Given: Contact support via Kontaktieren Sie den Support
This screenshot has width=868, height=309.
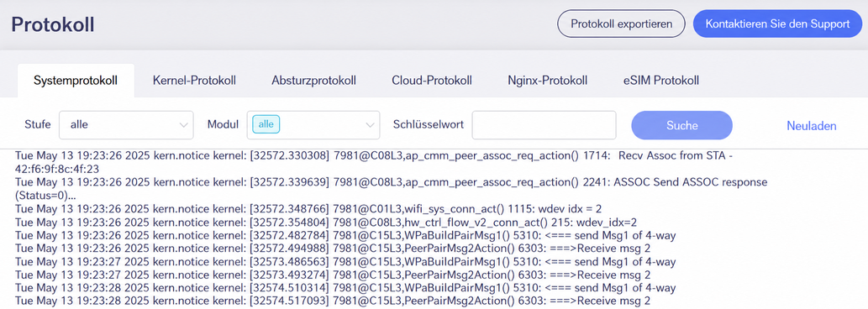Looking at the screenshot, I should click(x=777, y=24).
